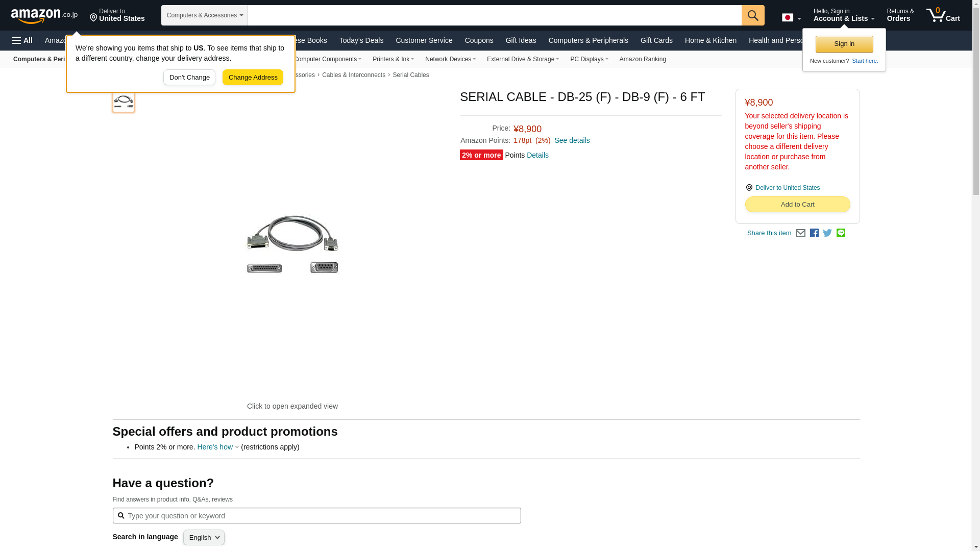
Task: Open PC Displays submenu
Action: pos(589,59)
